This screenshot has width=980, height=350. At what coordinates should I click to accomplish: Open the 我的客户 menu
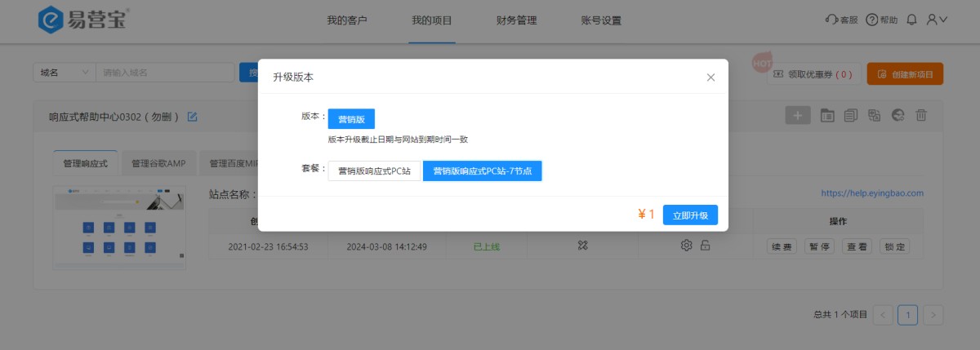[347, 20]
